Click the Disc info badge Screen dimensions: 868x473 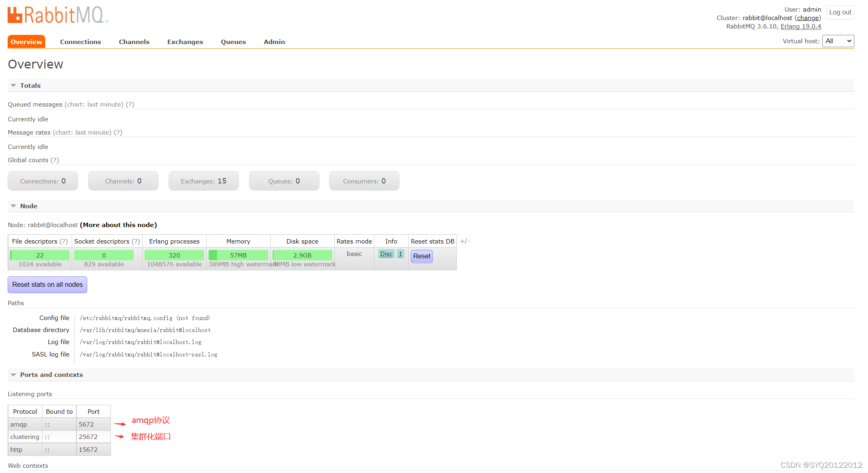(x=386, y=254)
